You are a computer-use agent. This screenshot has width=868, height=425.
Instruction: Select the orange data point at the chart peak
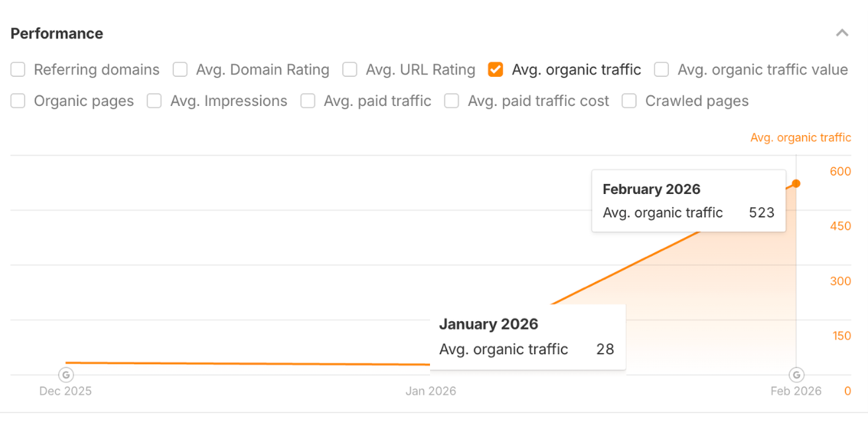[x=797, y=183]
